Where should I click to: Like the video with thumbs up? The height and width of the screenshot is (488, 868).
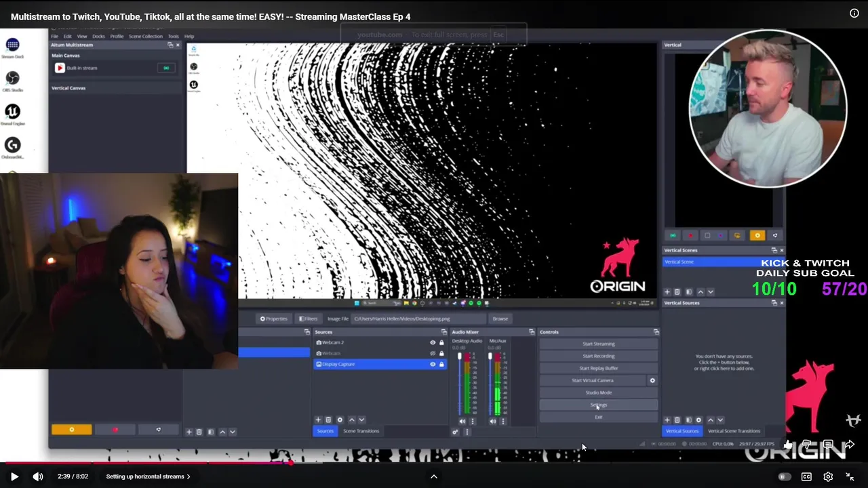[x=787, y=445]
